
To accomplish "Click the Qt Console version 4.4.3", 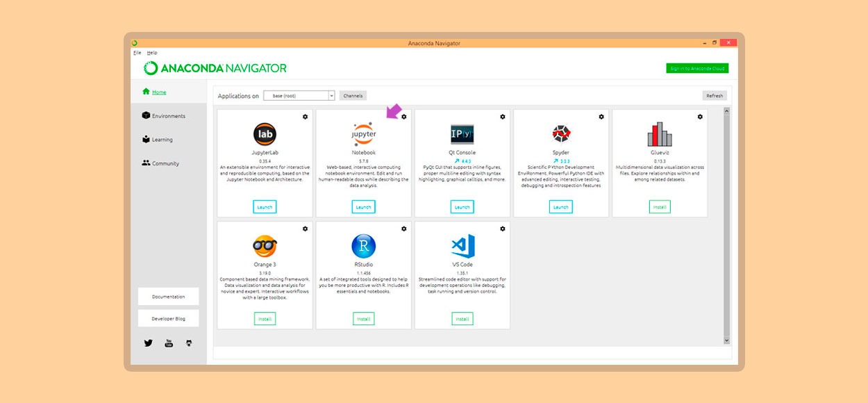I will [467, 161].
